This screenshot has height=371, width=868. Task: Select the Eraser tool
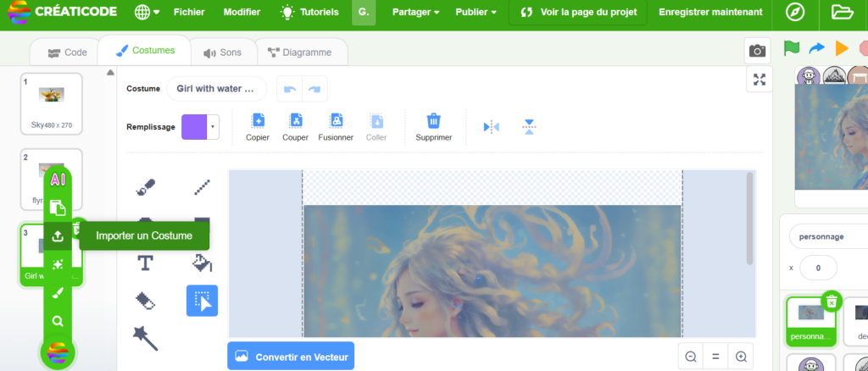click(x=146, y=301)
